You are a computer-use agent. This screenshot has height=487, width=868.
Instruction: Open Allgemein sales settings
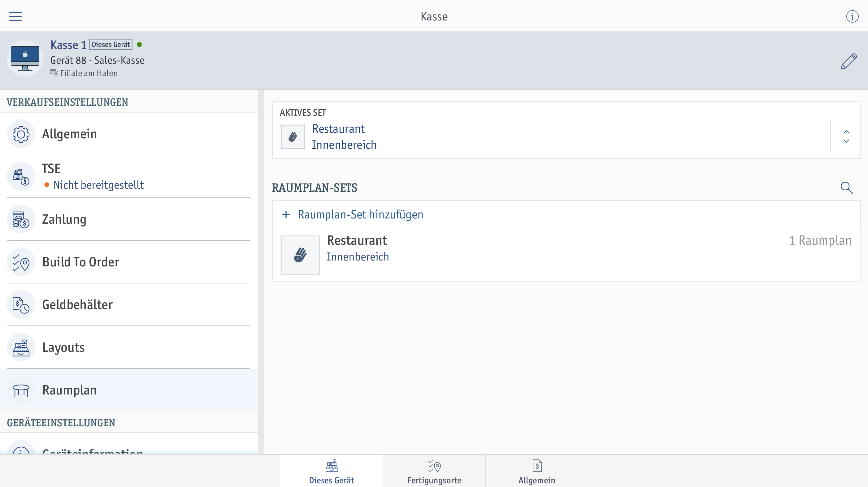(128, 134)
